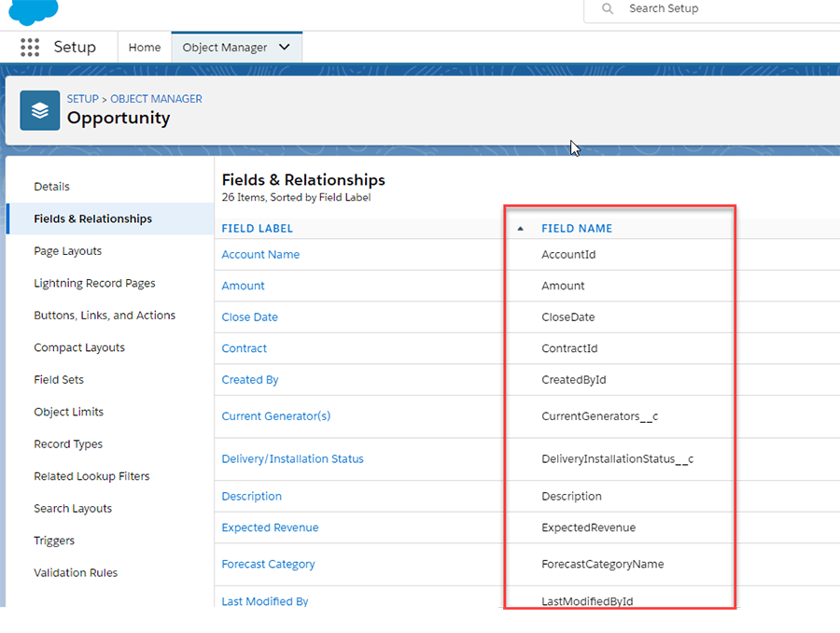Open the Account Name field link
Image resolution: width=840 pixels, height=633 pixels.
[261, 255]
